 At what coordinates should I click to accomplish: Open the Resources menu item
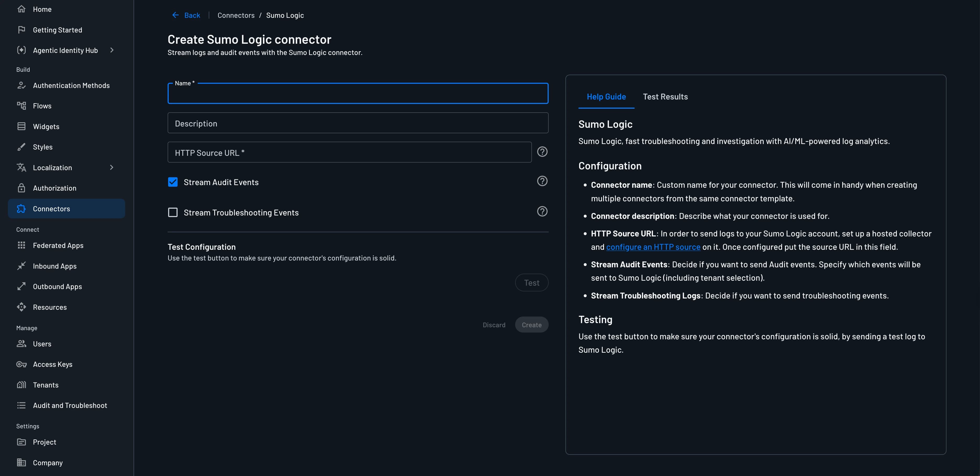pyautogui.click(x=67, y=307)
